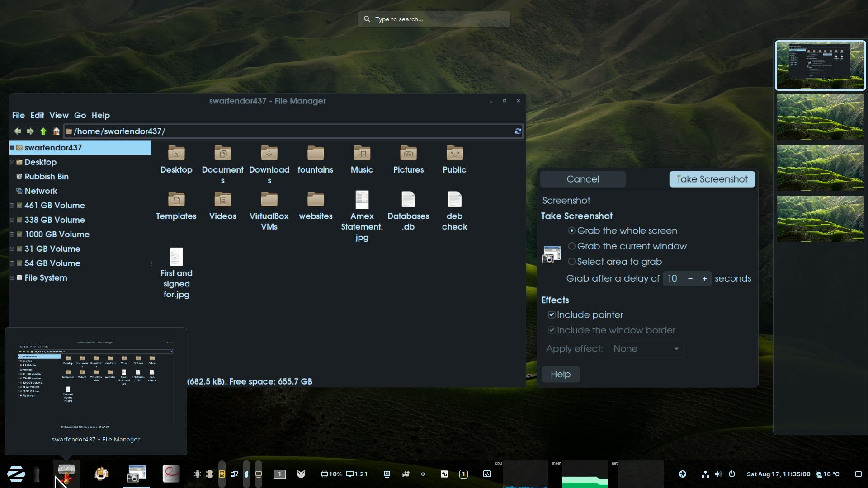
Task: Expand the File System tree node
Action: pos(12,278)
